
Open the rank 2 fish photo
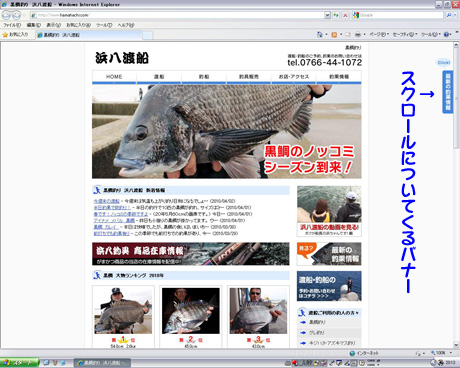point(191,311)
